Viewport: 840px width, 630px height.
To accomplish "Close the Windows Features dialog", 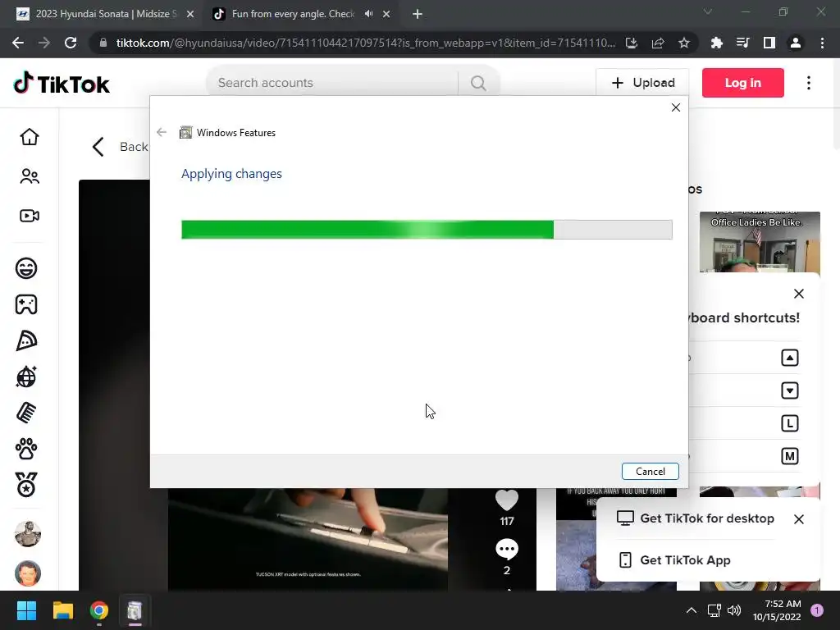I will point(676,107).
